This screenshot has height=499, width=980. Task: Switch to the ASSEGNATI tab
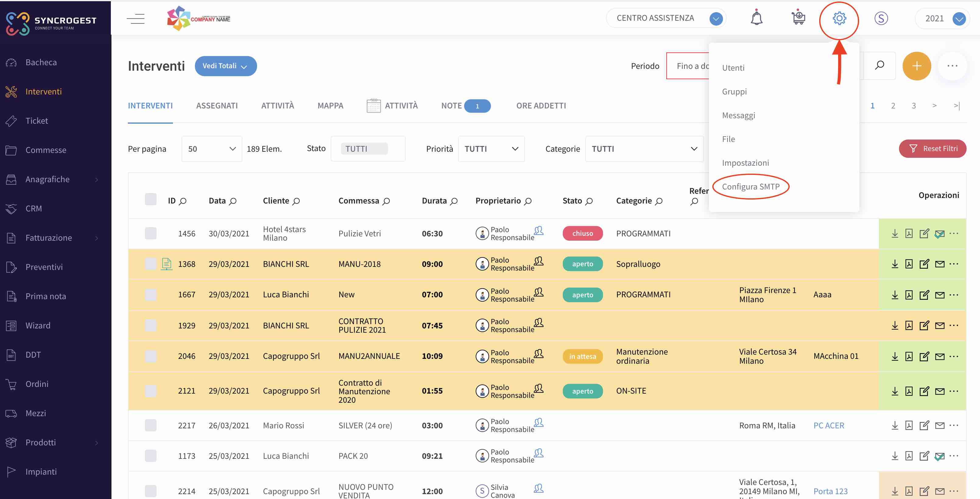(x=217, y=106)
